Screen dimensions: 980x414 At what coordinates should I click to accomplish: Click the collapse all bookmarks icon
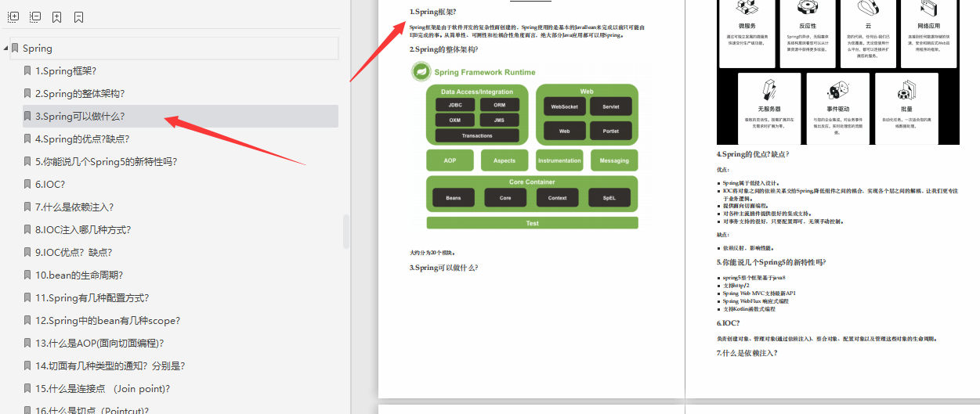pyautogui.click(x=35, y=16)
